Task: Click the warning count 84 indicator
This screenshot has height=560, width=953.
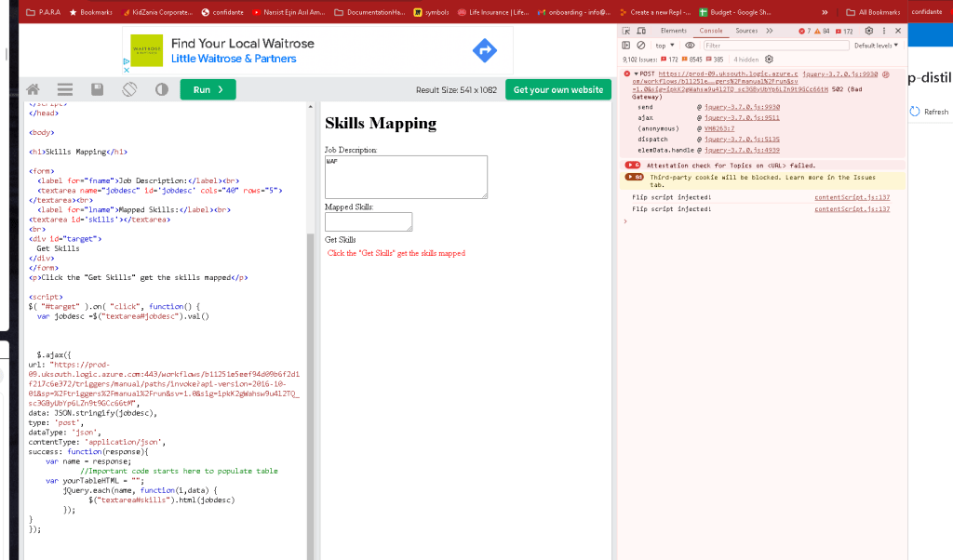Action: 822,31
